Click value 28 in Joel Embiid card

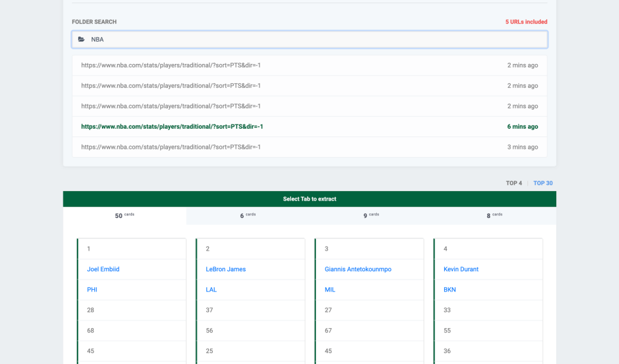(x=90, y=310)
